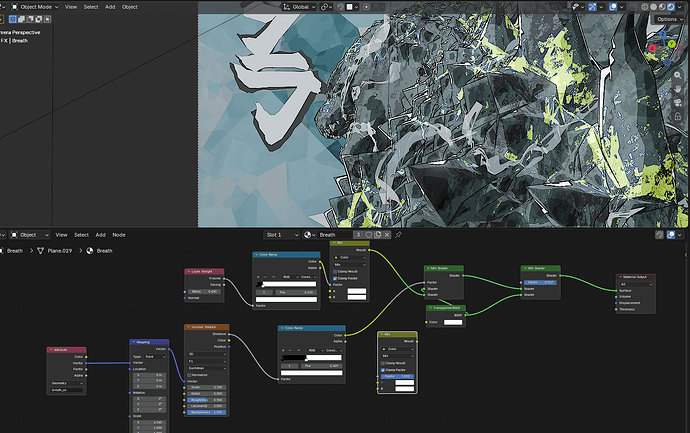Click the Scale field on Voronoi Texture node
Image resolution: width=690 pixels, height=433 pixels.
[206, 387]
